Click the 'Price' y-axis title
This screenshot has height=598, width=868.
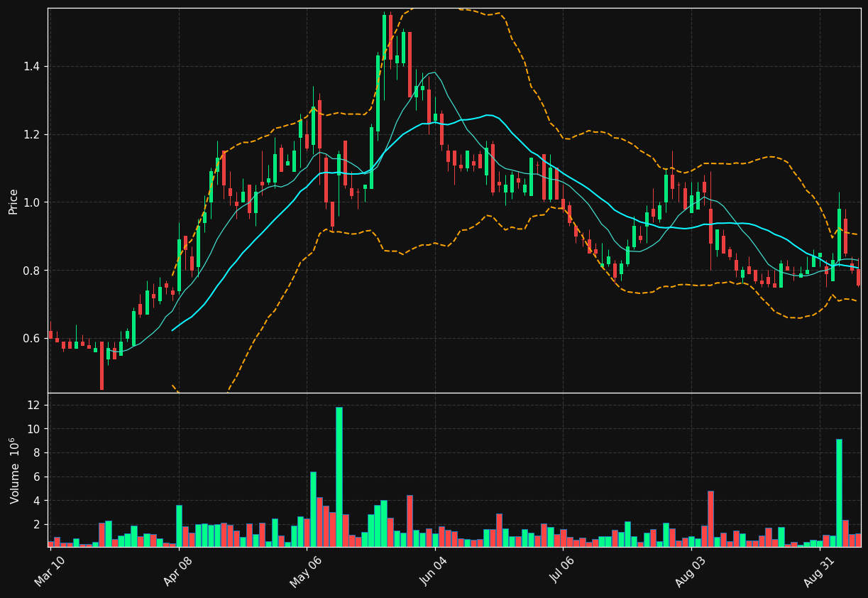tap(13, 201)
